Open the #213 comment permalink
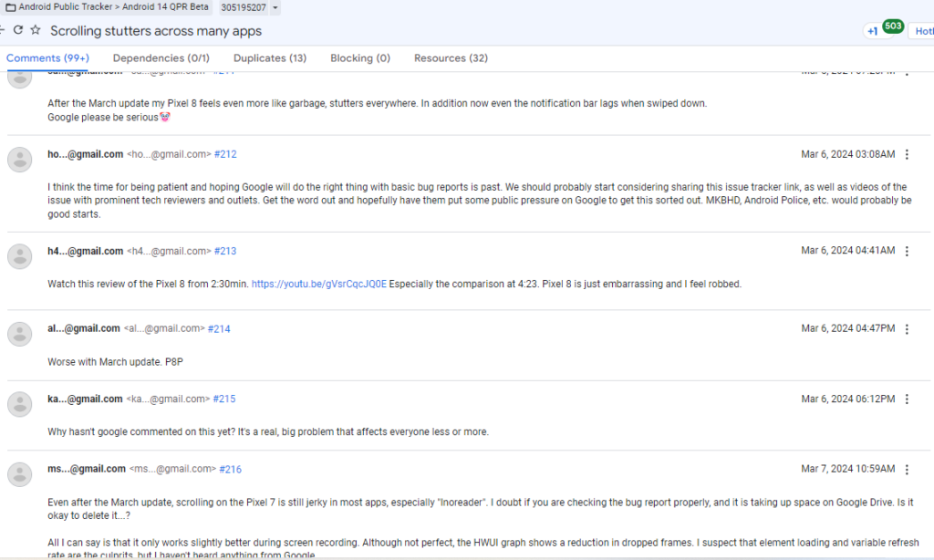 225,252
